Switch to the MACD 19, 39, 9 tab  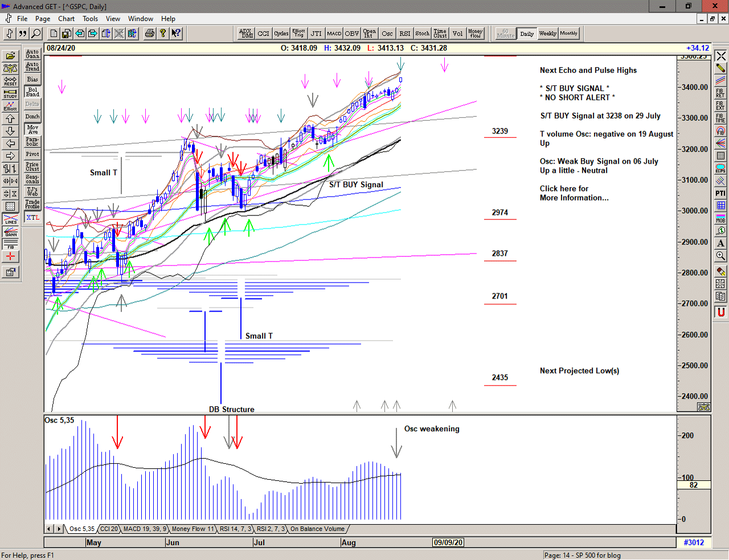tap(145, 529)
